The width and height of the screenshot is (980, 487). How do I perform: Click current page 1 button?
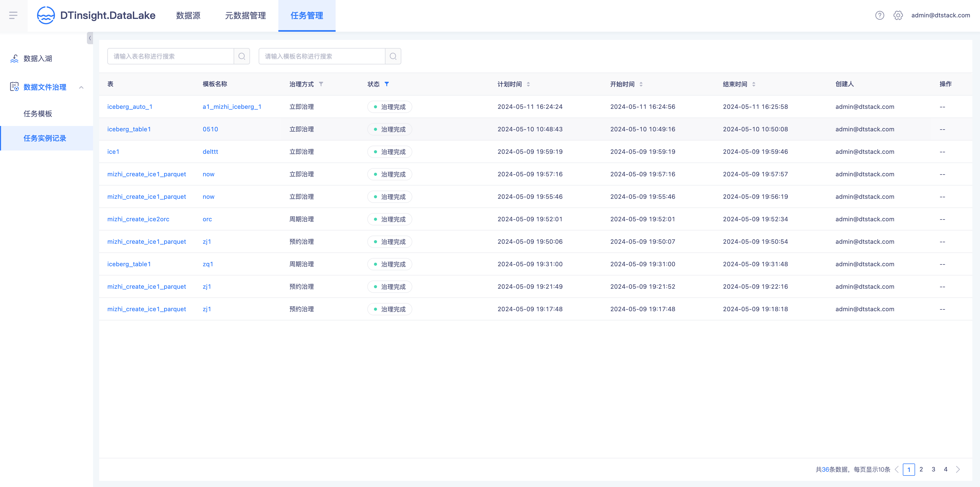tap(909, 470)
